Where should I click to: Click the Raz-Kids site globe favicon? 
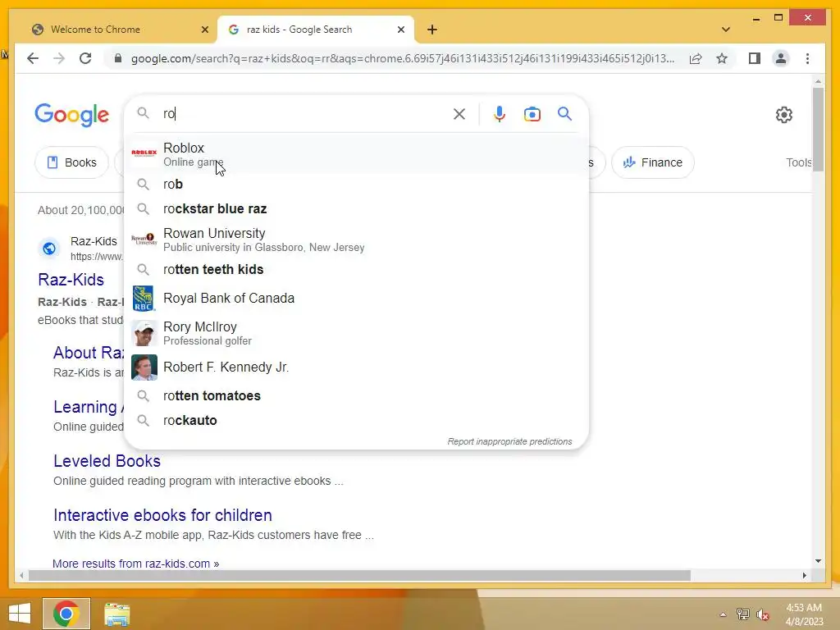click(49, 249)
